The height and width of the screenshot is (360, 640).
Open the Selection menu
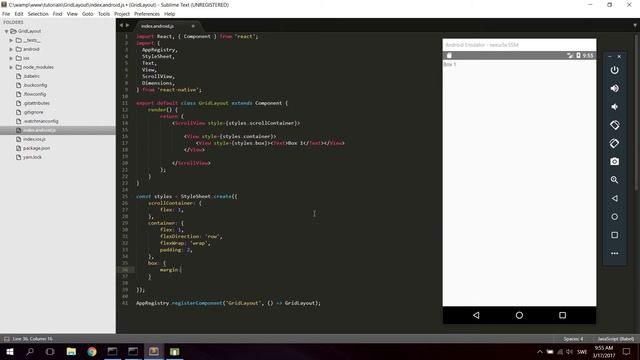coord(38,14)
